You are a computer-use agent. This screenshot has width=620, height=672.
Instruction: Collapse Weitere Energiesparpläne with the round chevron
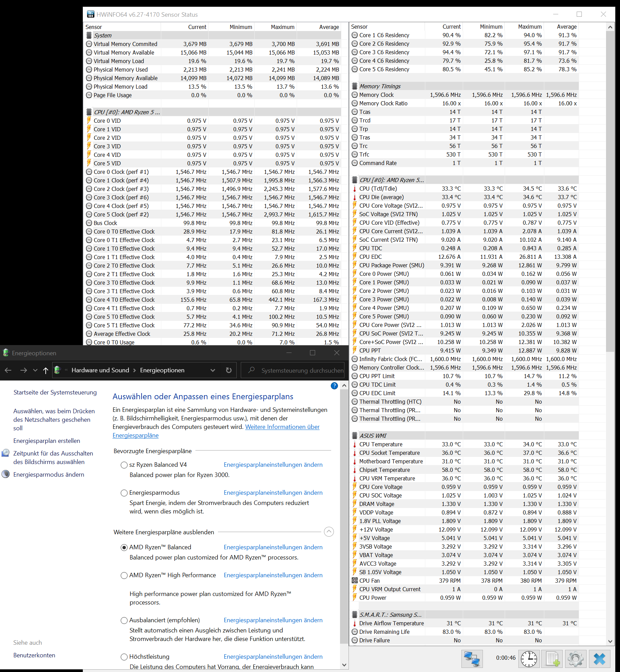[329, 532]
